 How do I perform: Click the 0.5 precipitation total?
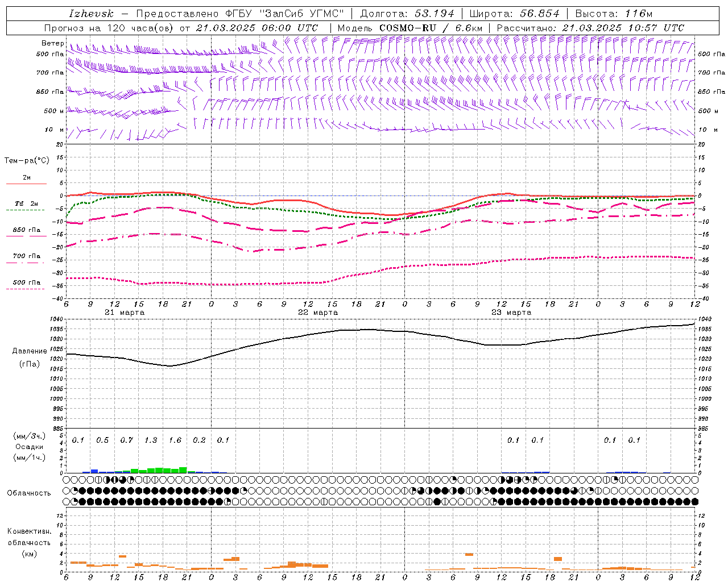102,440
